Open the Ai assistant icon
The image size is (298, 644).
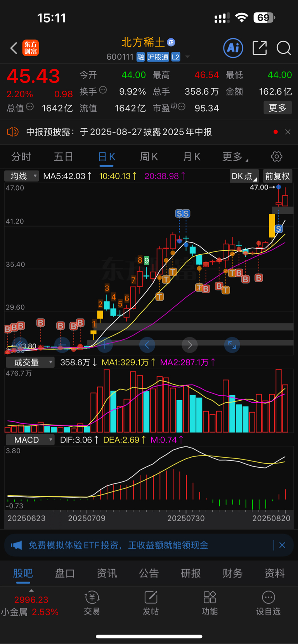[x=233, y=48]
